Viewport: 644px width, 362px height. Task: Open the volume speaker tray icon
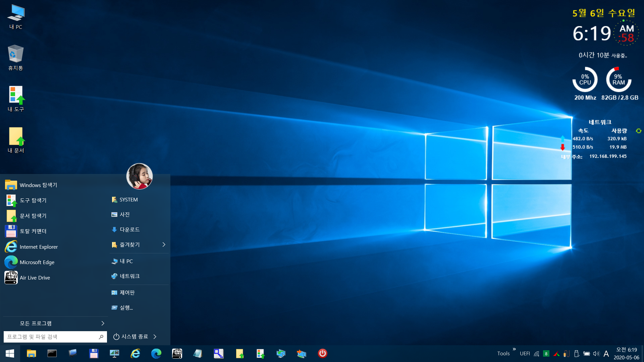(x=596, y=354)
